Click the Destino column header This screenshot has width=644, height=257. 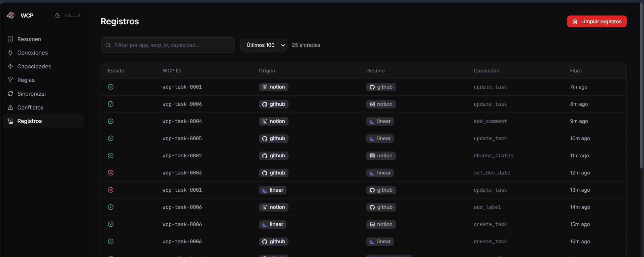[x=375, y=71]
